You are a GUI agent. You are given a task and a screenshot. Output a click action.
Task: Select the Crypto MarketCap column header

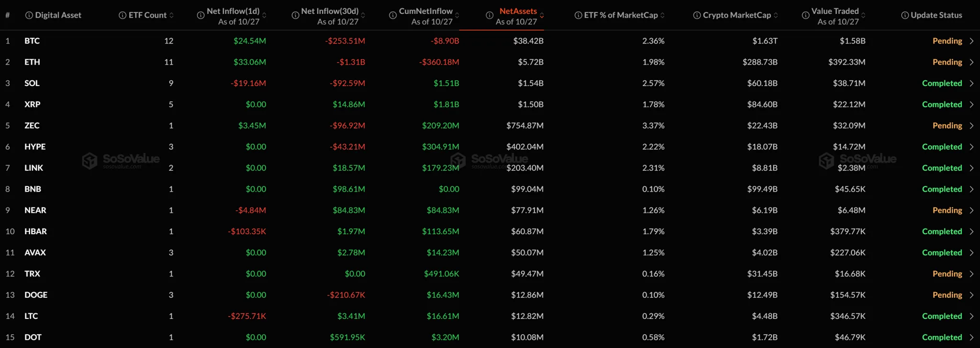pos(737,15)
